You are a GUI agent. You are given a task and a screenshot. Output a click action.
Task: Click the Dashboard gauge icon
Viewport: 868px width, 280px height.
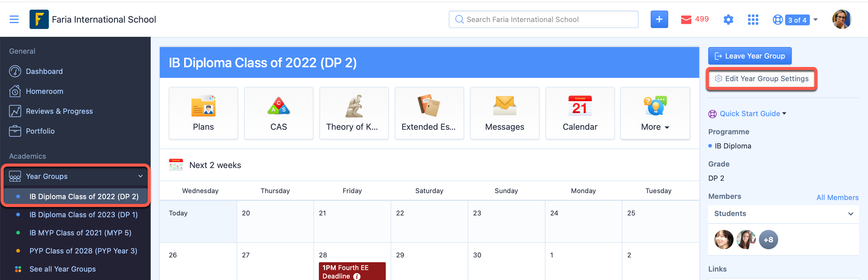[15, 71]
